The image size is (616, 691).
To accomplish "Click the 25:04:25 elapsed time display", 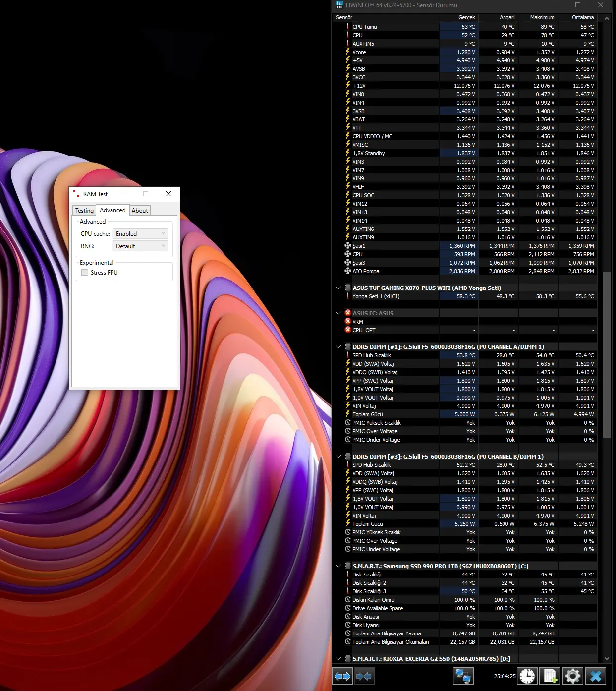I will [x=504, y=676].
